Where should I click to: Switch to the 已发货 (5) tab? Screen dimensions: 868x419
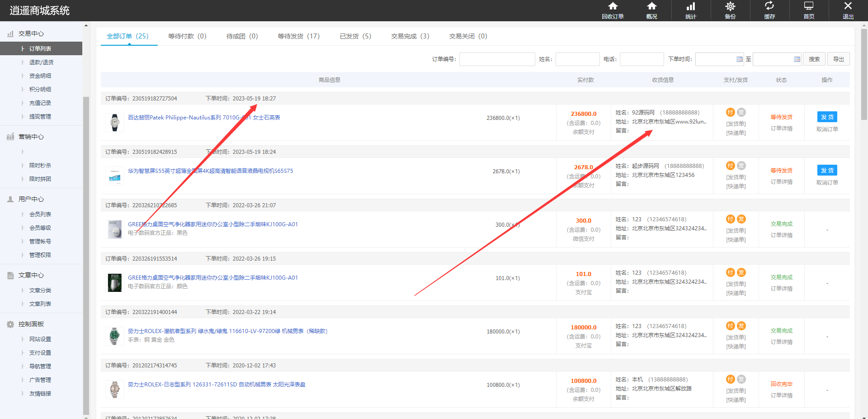(x=355, y=36)
